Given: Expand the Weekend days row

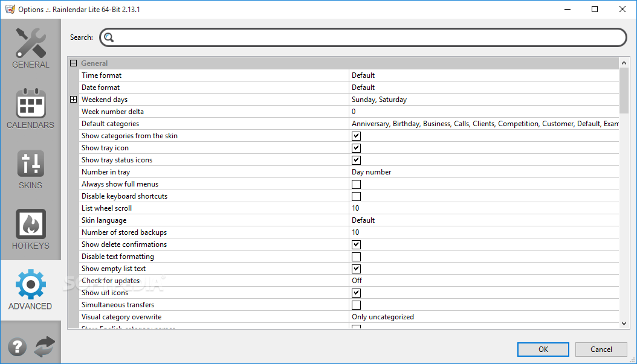Looking at the screenshot, I should 73,100.
